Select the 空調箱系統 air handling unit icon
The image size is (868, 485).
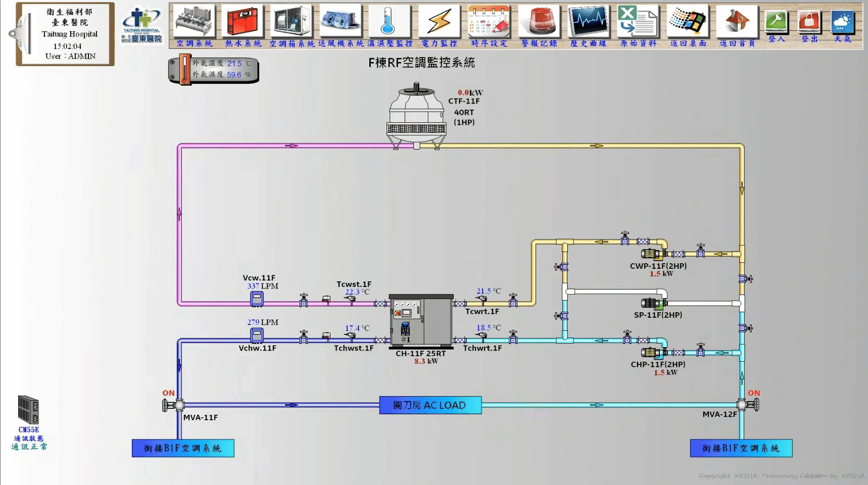(292, 21)
